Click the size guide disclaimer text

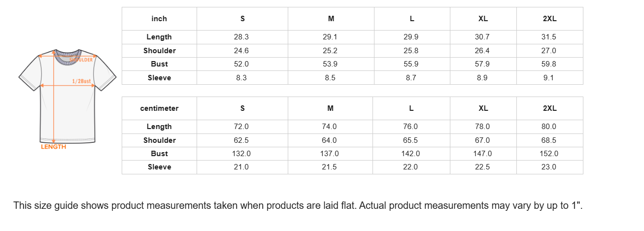(x=298, y=205)
